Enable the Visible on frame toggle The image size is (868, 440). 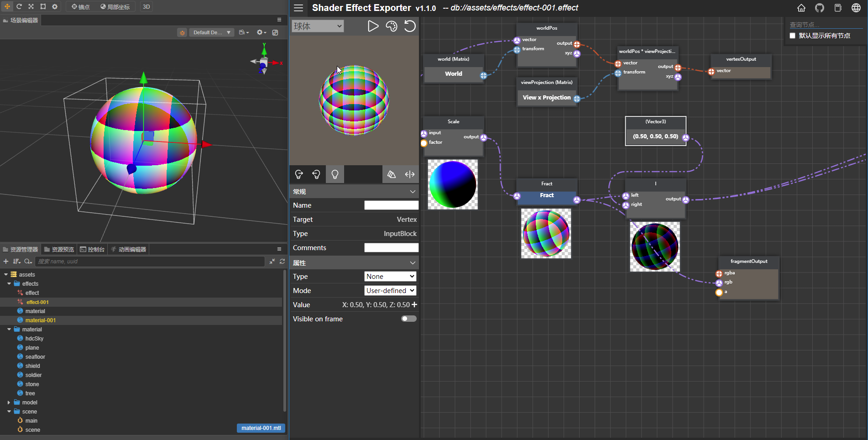tap(408, 319)
